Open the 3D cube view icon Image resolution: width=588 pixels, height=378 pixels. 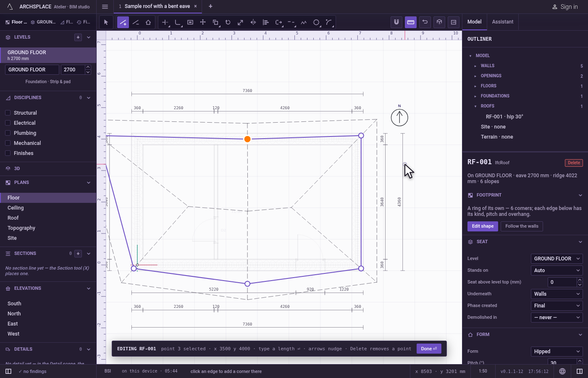click(439, 22)
